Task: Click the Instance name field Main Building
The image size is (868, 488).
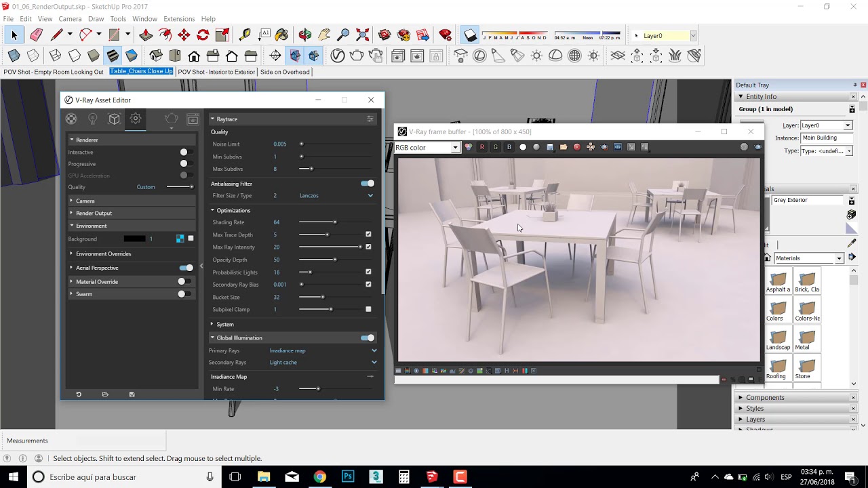Action: coord(825,138)
